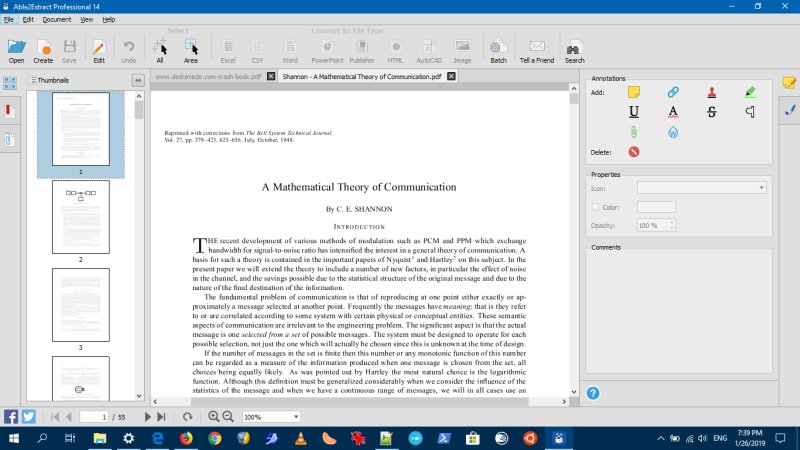Open the attachments paperclip panel in left sidebar
Viewport: 800px width, 450px height.
pos(10,139)
